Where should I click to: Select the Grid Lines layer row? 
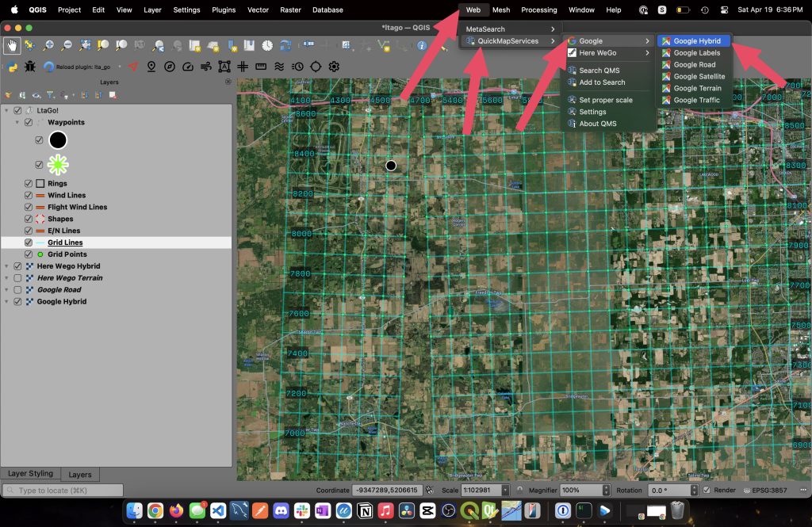116,242
